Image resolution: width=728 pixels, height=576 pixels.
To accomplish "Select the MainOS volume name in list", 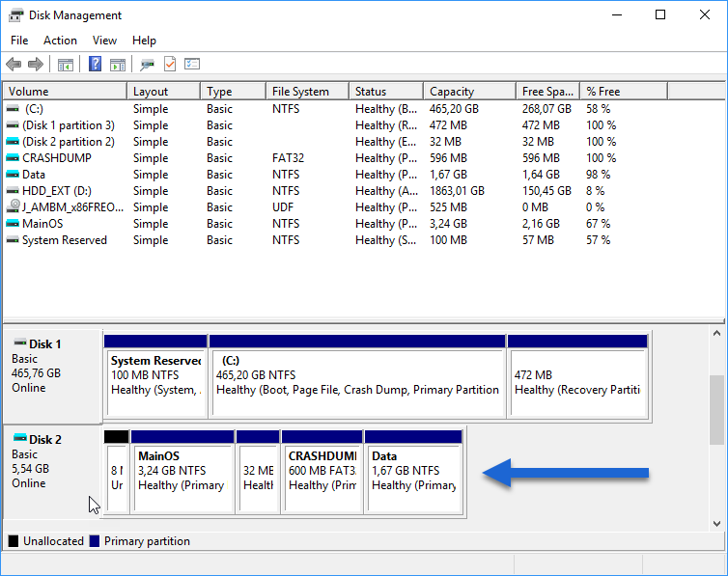I will tap(42, 224).
